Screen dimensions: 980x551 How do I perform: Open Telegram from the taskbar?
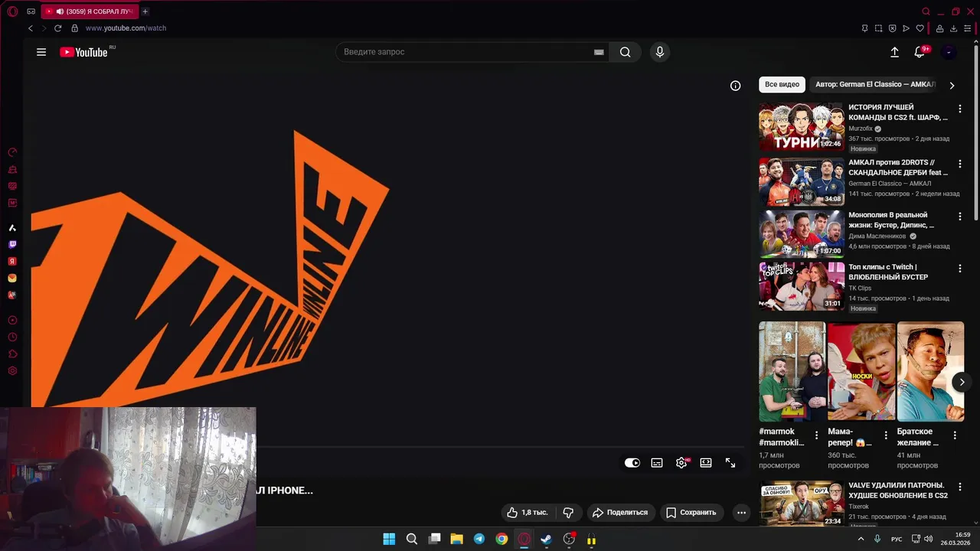pos(479,539)
